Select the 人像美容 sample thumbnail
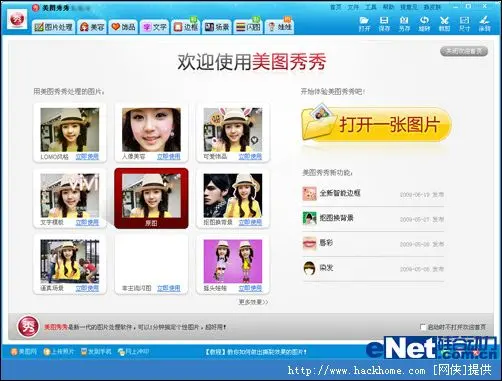The width and height of the screenshot is (502, 381). tap(151, 130)
